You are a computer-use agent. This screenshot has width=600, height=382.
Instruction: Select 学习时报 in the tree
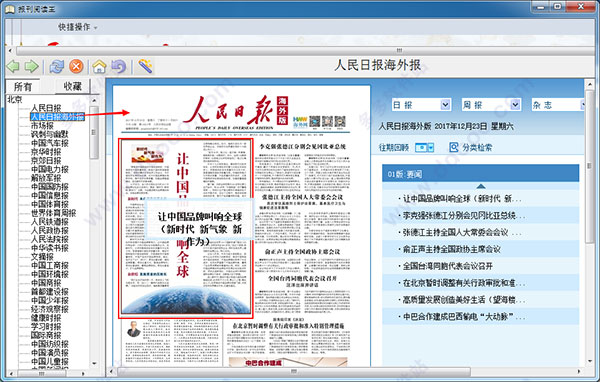pyautogui.click(x=46, y=327)
